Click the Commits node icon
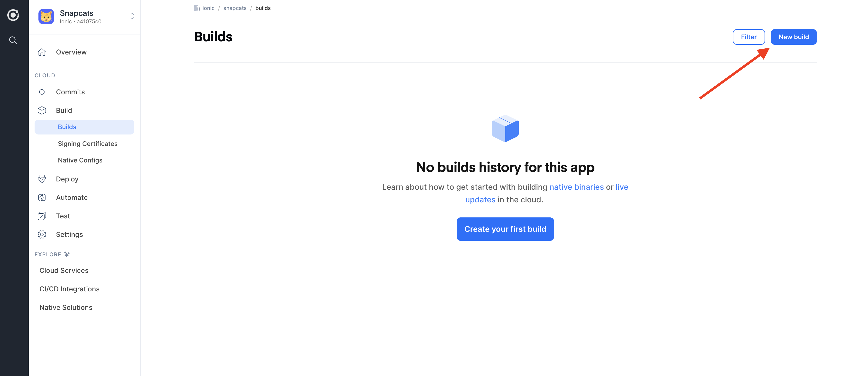Viewport: 868px width, 376px height. click(42, 92)
